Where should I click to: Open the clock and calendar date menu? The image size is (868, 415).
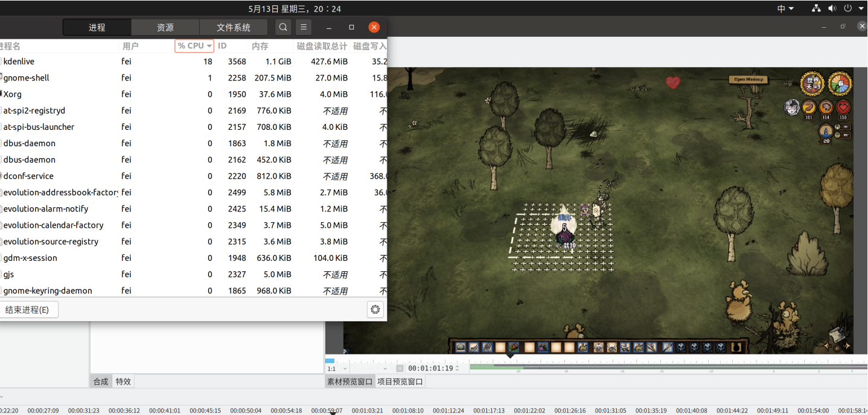[x=295, y=8]
